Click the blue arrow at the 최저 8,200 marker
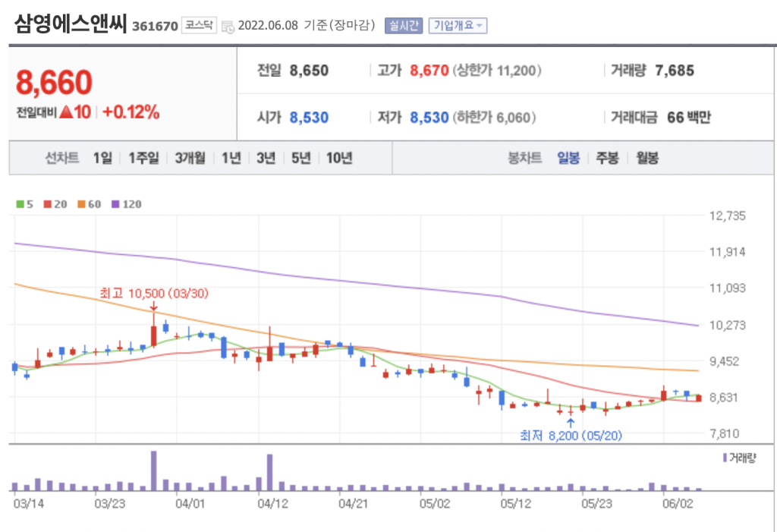777x532 pixels. pyautogui.click(x=570, y=421)
